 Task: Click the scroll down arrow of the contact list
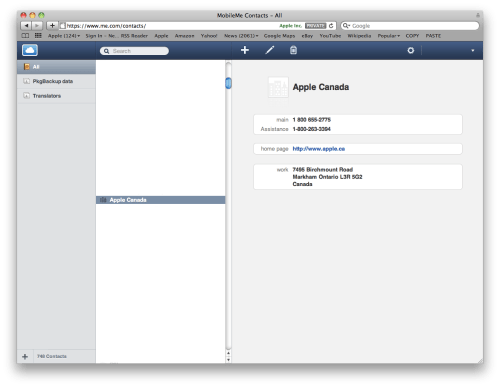(228, 360)
